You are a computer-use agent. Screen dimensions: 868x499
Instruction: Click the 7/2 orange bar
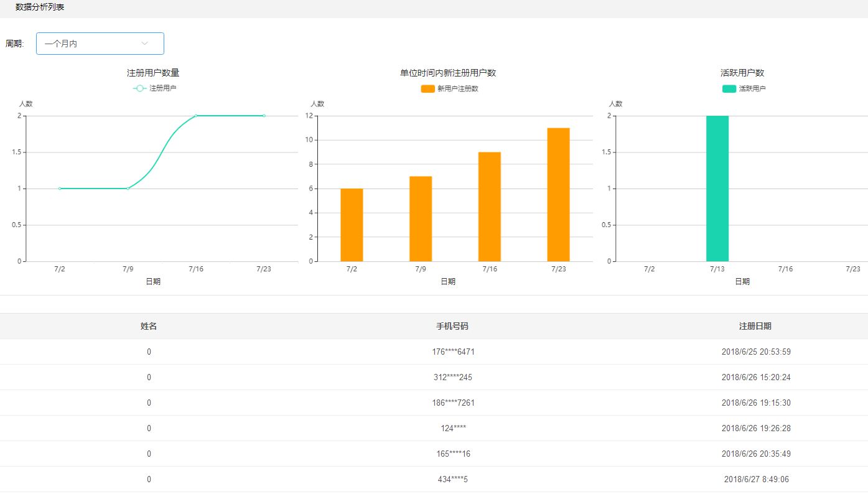tap(352, 225)
